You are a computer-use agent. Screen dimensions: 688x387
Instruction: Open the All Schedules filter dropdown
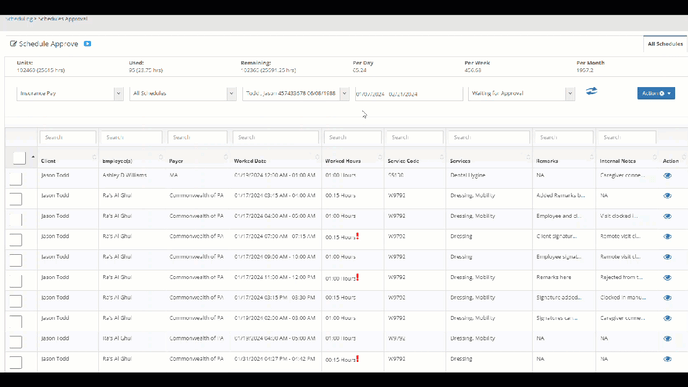tap(183, 93)
